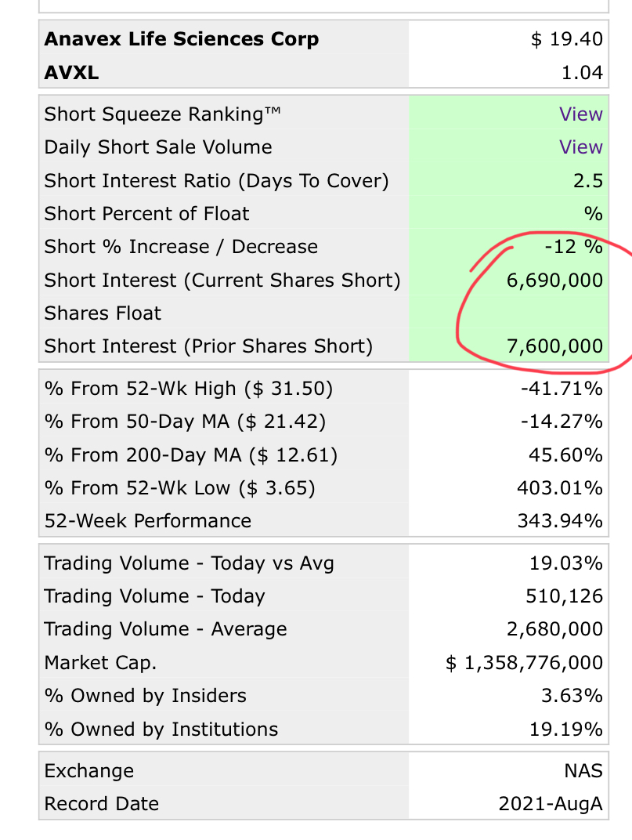
Task: Click the $ 19.40 stock price
Action: [567, 39]
